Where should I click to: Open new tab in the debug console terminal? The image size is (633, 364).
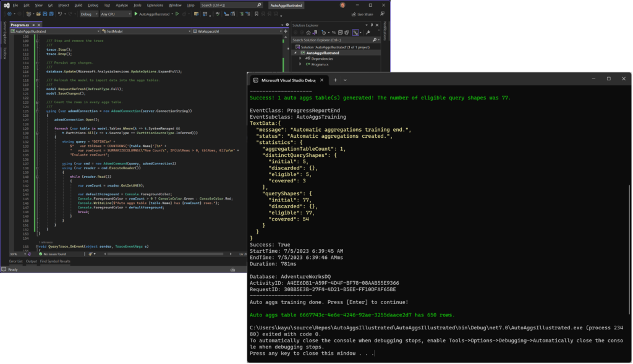pos(335,80)
